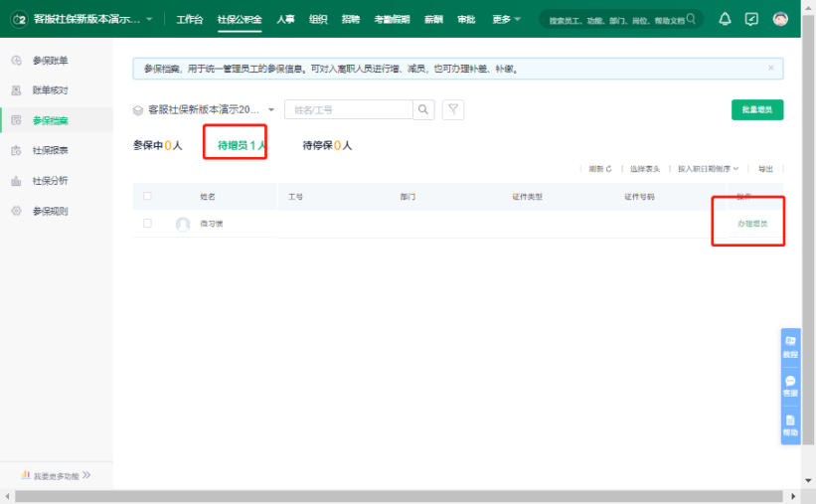
Task: Open the 参保规则 settings icon
Action: point(17,211)
